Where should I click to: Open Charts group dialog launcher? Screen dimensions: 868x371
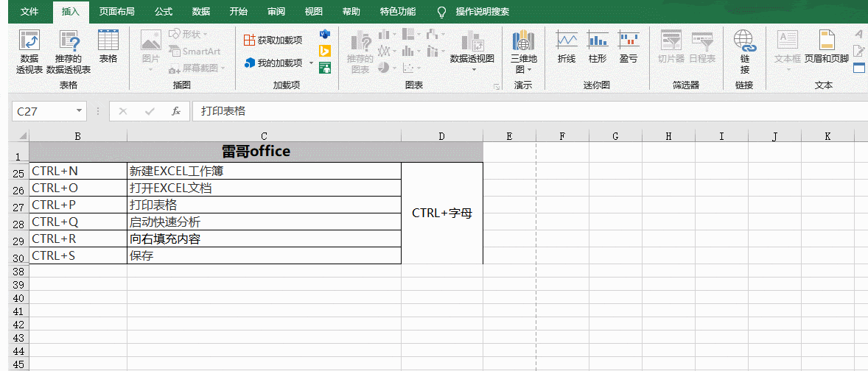497,86
